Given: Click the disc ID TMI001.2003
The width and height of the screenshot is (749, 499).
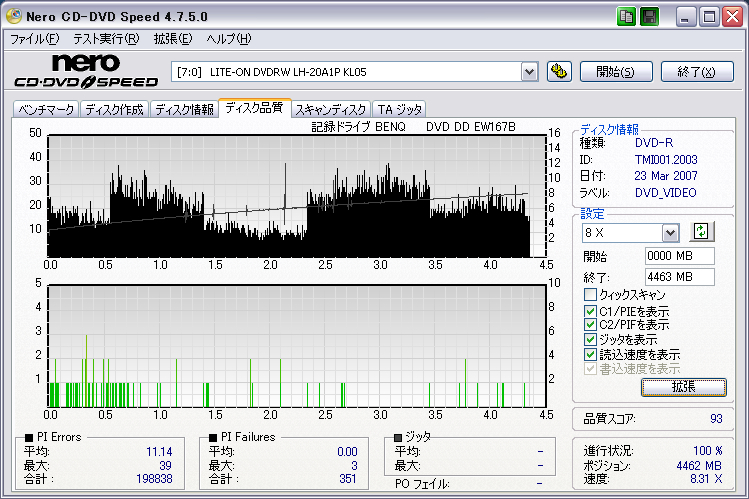Looking at the screenshot, I should [x=666, y=159].
